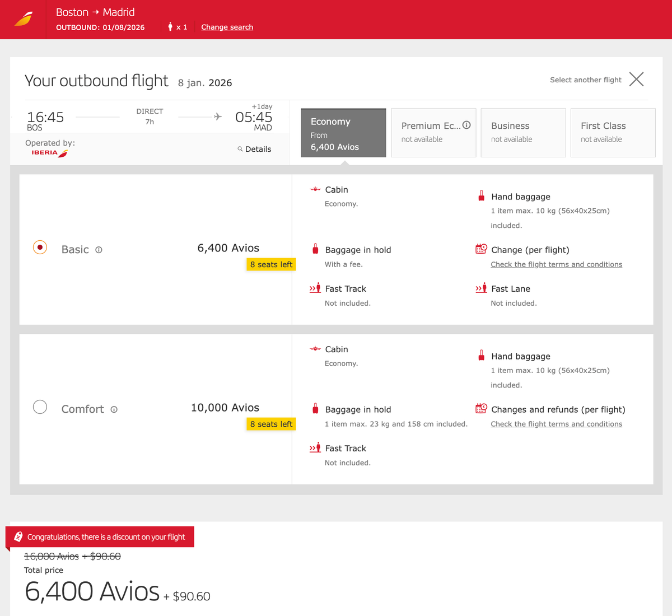Viewport: 672px width, 616px height.
Task: Open Comfort fare flight terms and conditions
Action: pyautogui.click(x=556, y=424)
